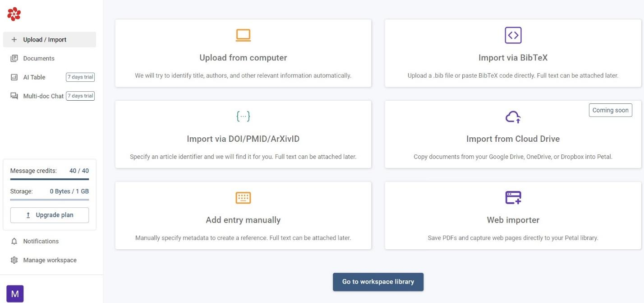Click the Add entry manually keypad icon
Screen dimensions: 644x303
(243, 197)
